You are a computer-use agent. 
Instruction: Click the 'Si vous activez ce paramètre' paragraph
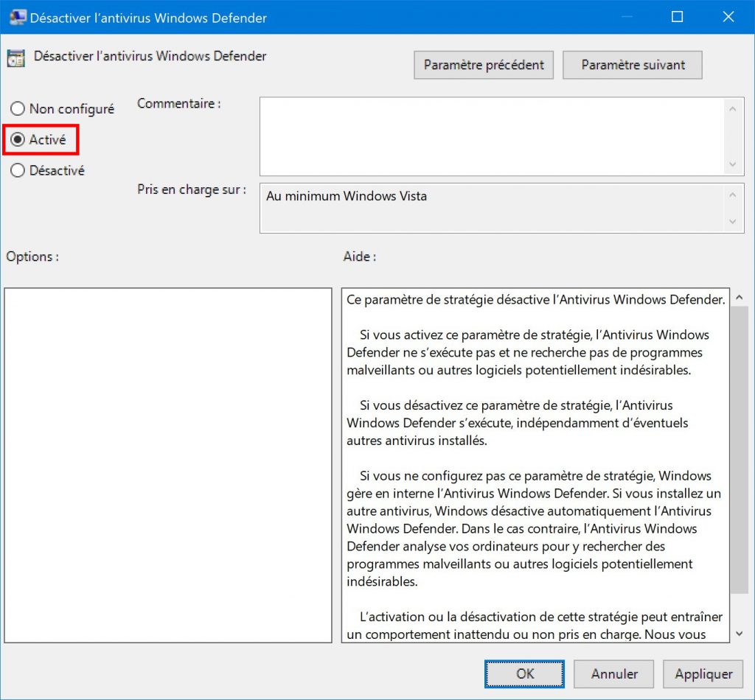coord(528,352)
